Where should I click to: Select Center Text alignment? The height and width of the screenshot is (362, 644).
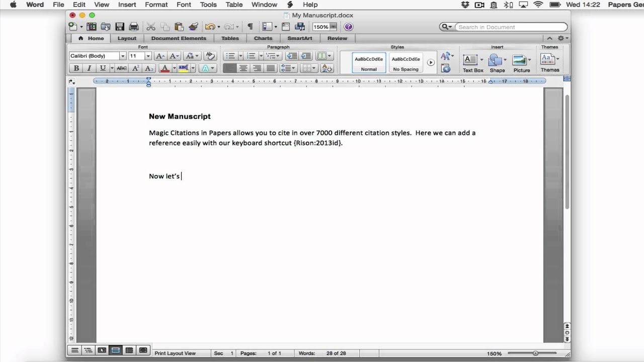click(244, 68)
